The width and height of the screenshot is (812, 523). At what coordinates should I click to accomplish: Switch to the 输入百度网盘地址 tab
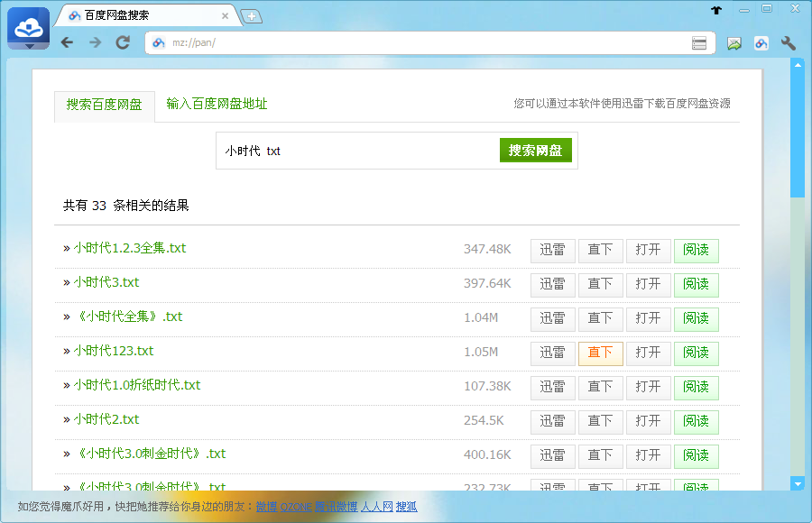[x=217, y=105]
